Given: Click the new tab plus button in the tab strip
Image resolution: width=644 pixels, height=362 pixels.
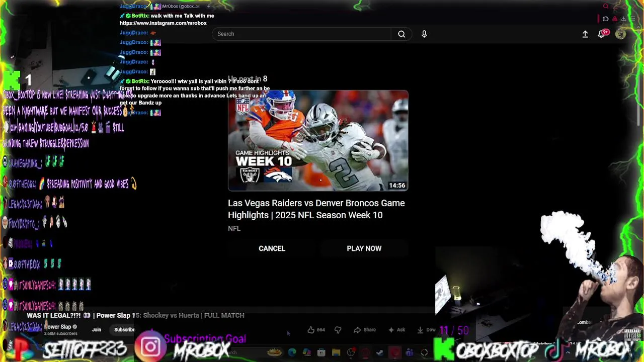Looking at the screenshot, I should (x=209, y=6).
